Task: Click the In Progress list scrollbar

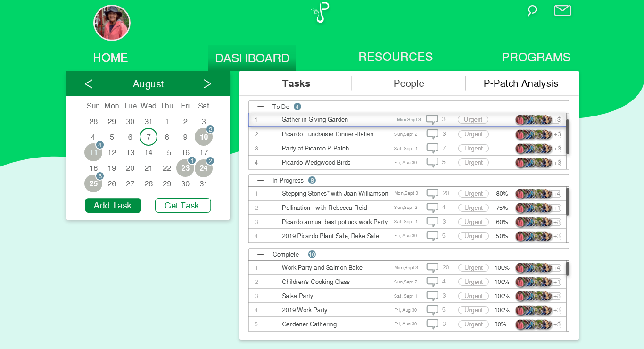Action: pyautogui.click(x=568, y=201)
